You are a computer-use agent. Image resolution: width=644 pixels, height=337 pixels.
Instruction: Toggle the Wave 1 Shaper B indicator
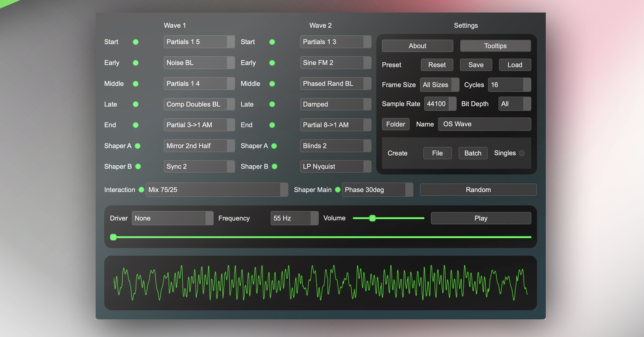click(138, 167)
